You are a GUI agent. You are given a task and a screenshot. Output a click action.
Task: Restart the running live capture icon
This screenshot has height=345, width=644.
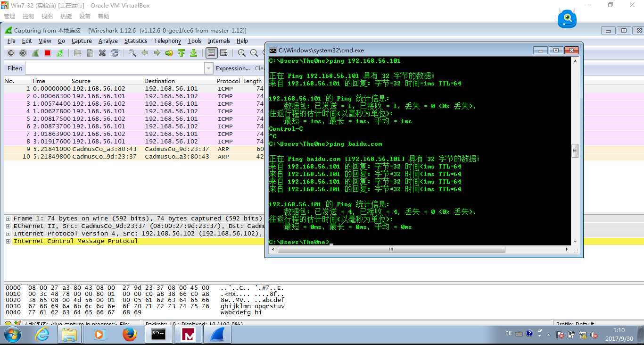click(60, 53)
